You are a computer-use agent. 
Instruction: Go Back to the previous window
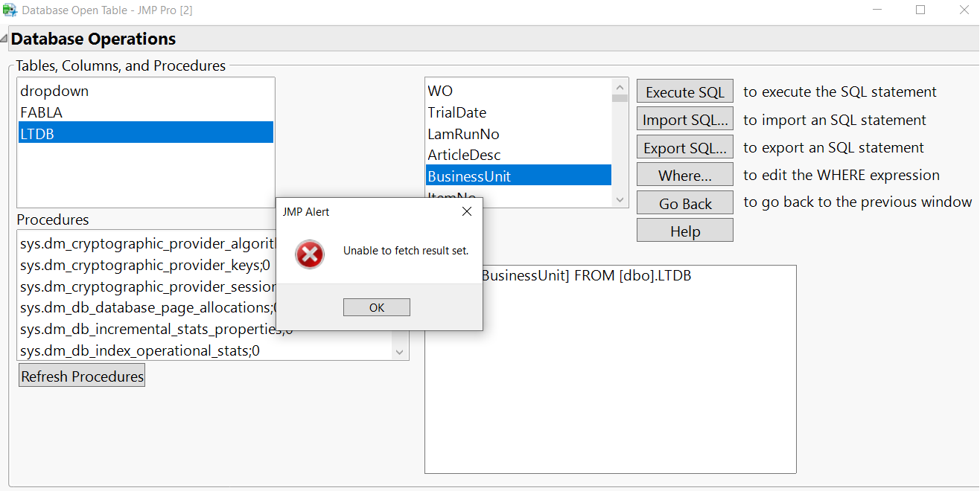[x=684, y=202]
